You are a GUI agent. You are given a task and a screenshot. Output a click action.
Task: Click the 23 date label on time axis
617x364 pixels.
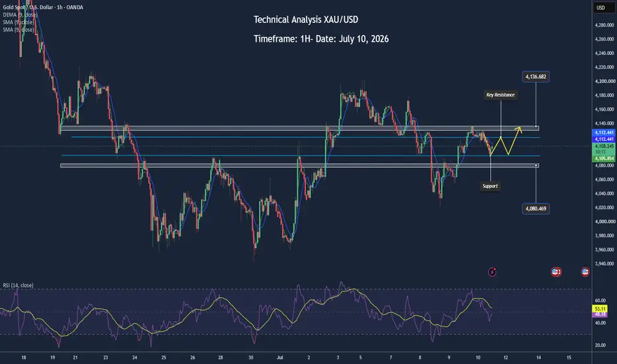coord(105,357)
